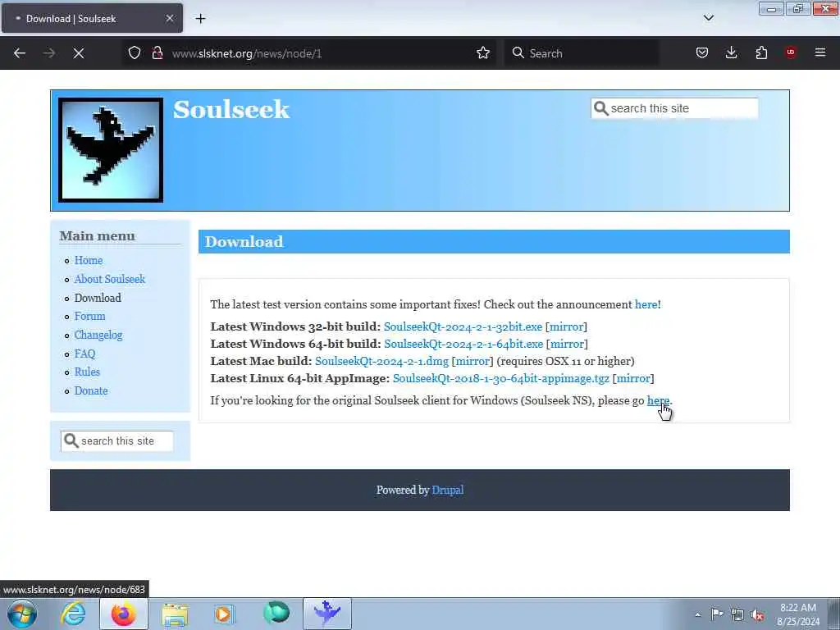Launch Internet Explorer from taskbar
Screen dimensions: 840x630
72,614
